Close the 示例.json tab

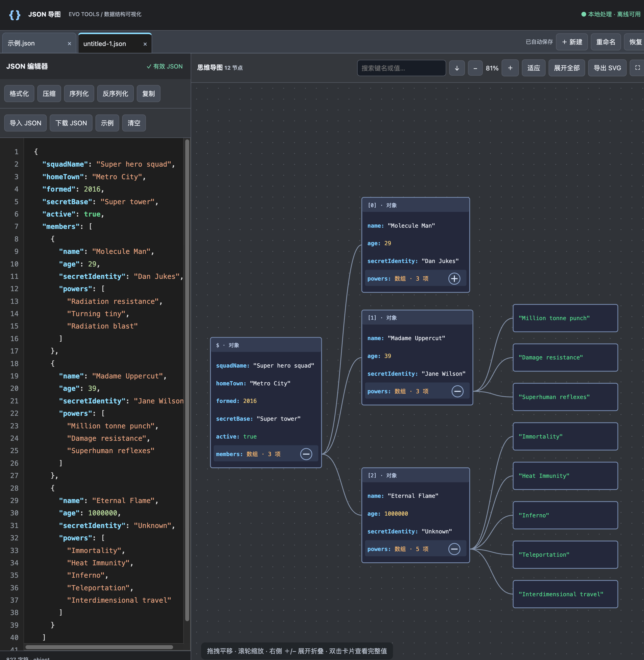pyautogui.click(x=69, y=44)
